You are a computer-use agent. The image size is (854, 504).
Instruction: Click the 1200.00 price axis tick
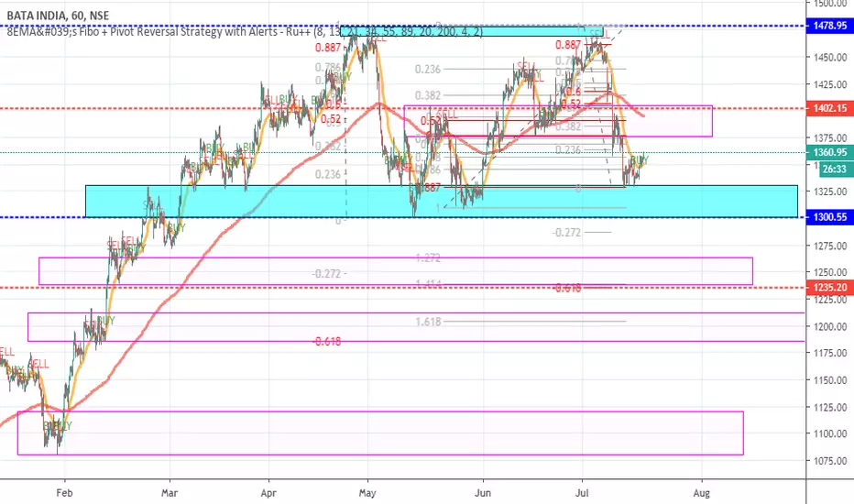(830, 326)
